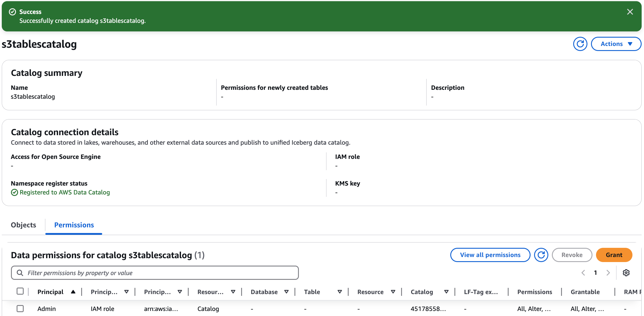Screen dimensions: 644x316
Task: Go to previous page of permissions
Action: pos(583,273)
